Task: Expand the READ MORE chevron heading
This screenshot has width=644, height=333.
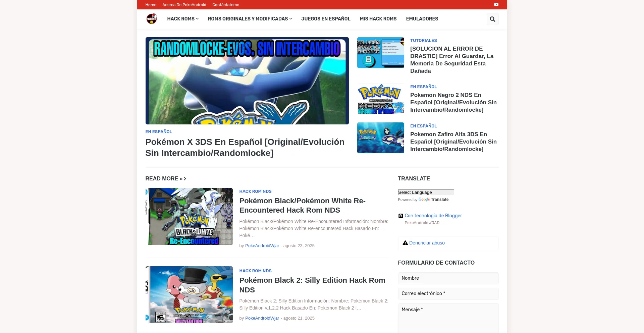Action: tap(166, 178)
